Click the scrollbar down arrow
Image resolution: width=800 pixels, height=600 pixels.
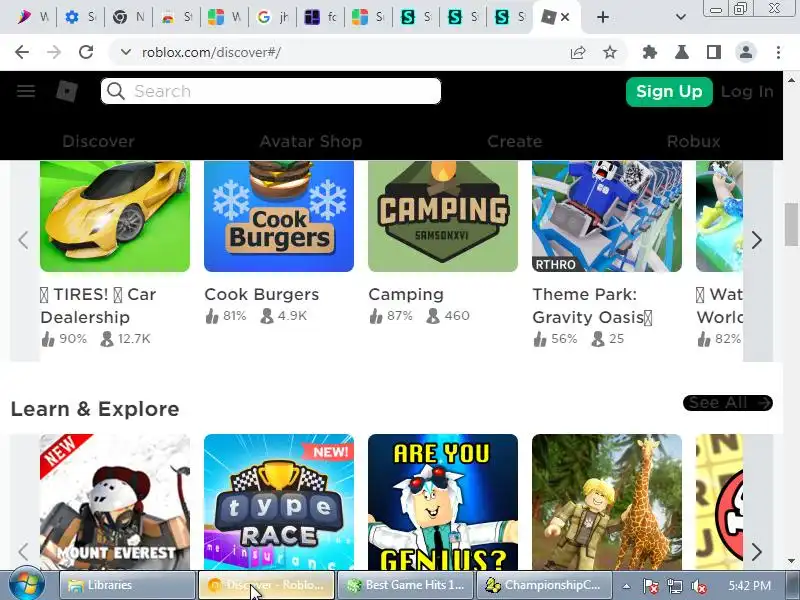tap(791, 561)
